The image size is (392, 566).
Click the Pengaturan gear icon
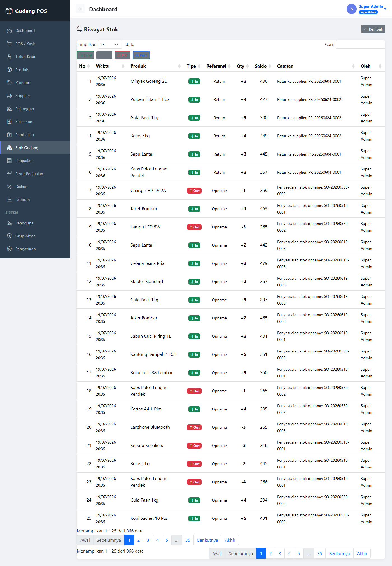9,249
